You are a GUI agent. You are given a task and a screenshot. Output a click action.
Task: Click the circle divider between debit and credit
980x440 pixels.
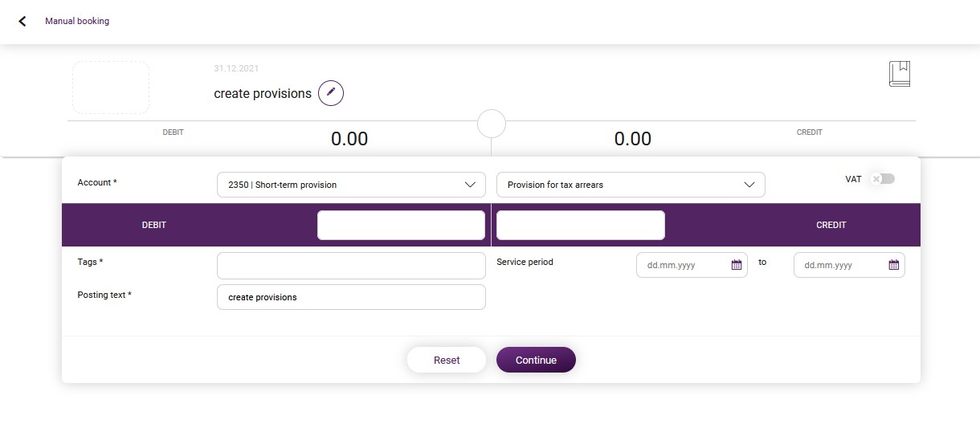click(492, 124)
